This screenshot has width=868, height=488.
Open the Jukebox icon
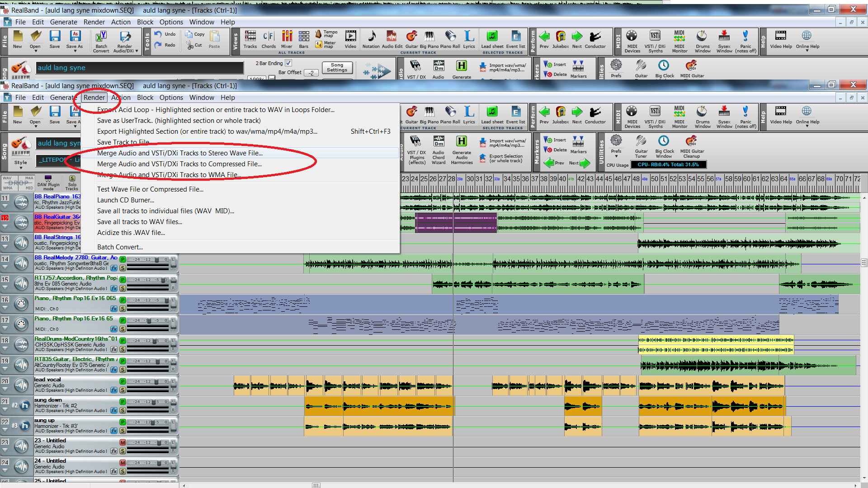click(x=561, y=39)
